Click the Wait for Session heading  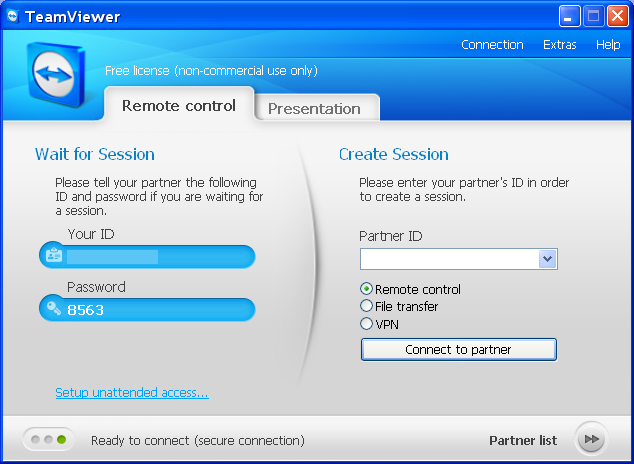point(95,154)
